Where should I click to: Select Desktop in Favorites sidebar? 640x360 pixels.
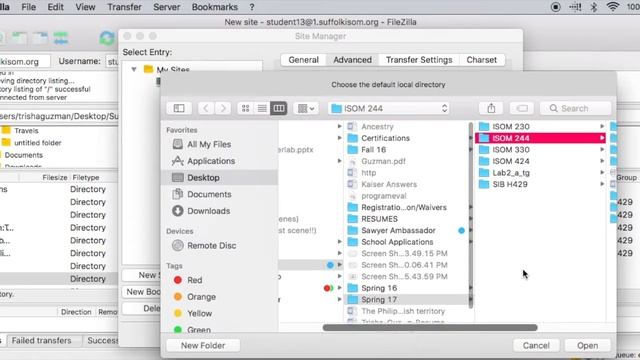pyautogui.click(x=220, y=178)
